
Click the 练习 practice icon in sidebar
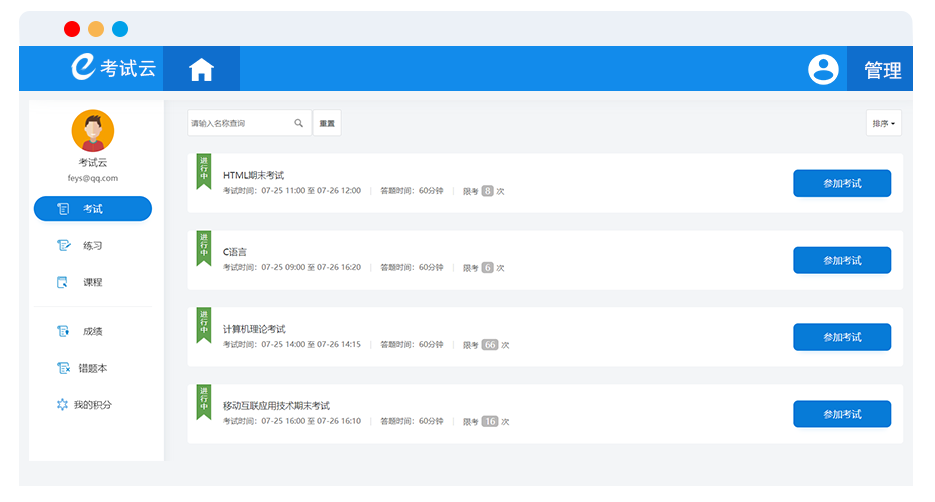point(63,245)
